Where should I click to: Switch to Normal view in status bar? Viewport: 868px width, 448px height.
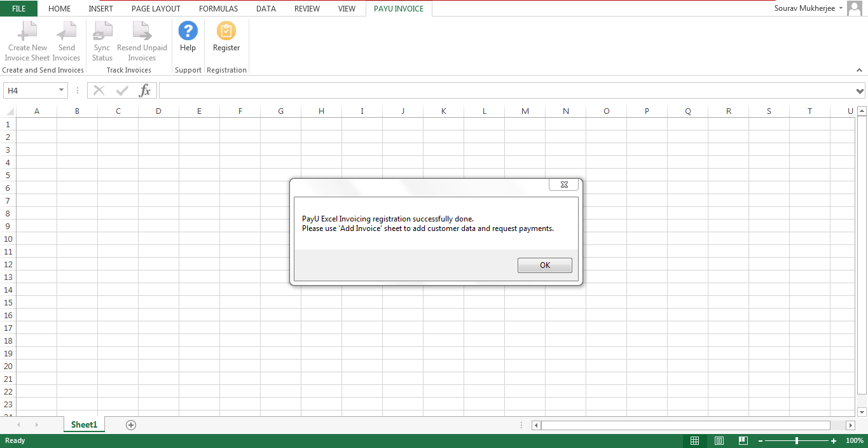click(695, 440)
